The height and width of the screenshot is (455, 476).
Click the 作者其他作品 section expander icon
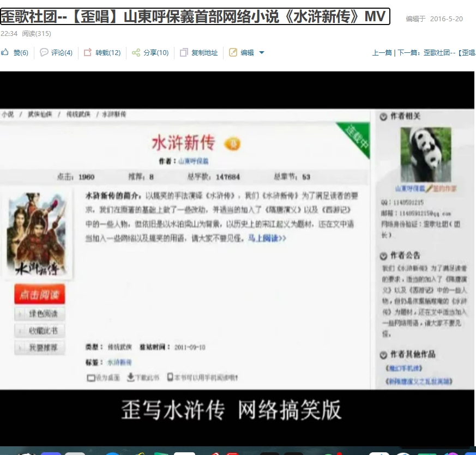click(x=383, y=355)
